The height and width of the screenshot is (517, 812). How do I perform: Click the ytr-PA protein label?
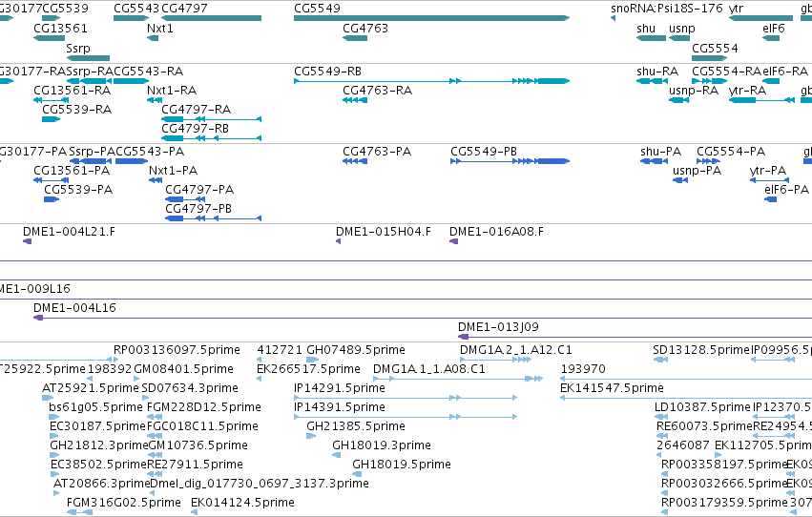click(x=768, y=170)
